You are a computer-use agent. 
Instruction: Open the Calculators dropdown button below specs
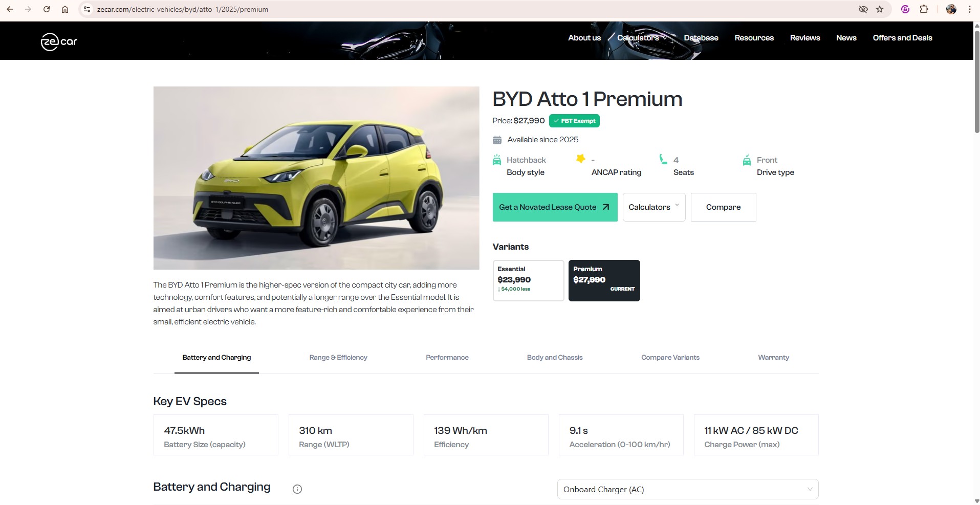[654, 207]
